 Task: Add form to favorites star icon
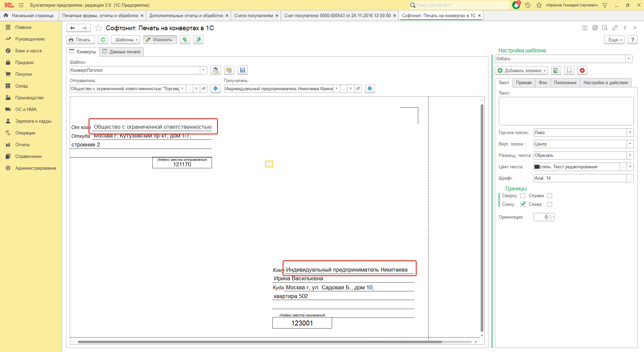click(x=98, y=28)
